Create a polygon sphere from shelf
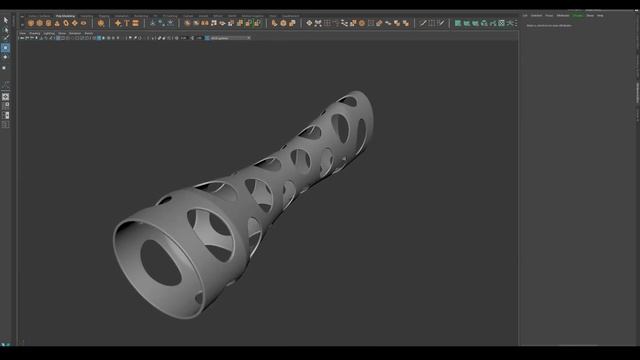Viewport: 640px width, 360px height. click(31, 23)
